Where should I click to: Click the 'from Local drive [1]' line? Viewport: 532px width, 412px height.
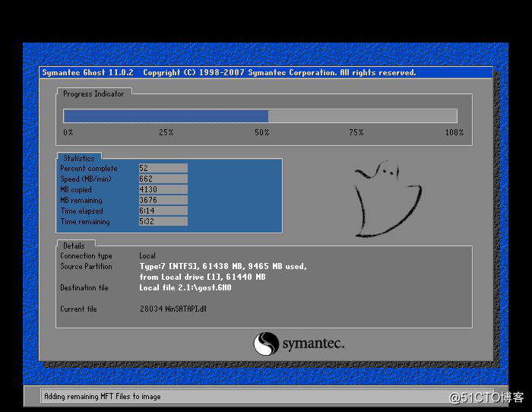click(x=203, y=277)
